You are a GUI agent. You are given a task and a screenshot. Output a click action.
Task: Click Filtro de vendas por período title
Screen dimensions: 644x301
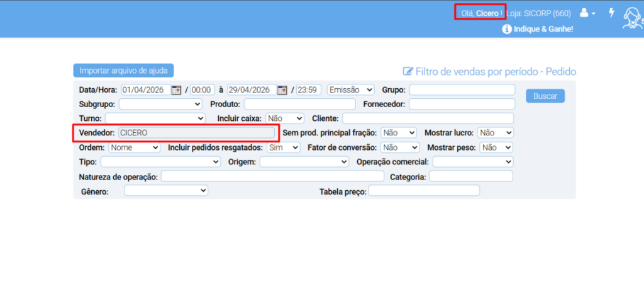(496, 72)
